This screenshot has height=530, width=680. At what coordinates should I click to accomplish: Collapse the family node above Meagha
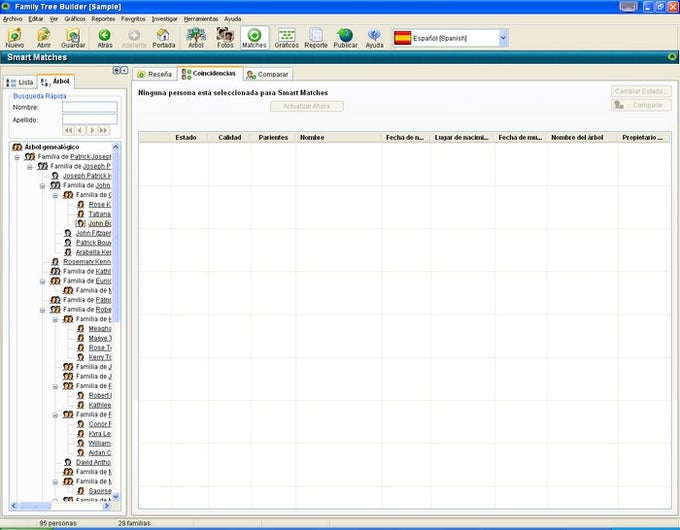(55, 319)
